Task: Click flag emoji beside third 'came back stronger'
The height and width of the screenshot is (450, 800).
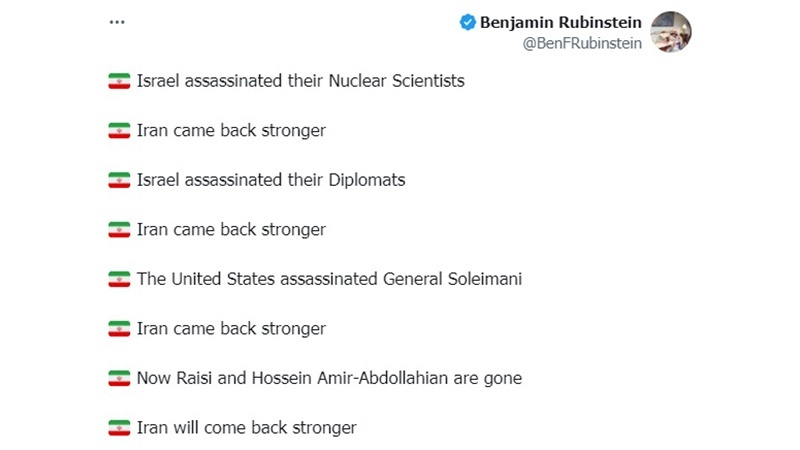Action: click(119, 329)
